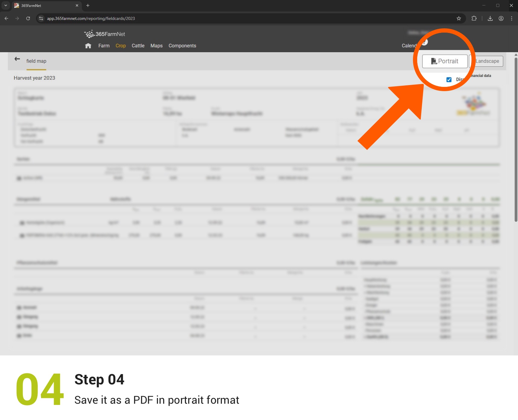Select the field map tab
Viewport: 518px width, 420px height.
pos(36,61)
